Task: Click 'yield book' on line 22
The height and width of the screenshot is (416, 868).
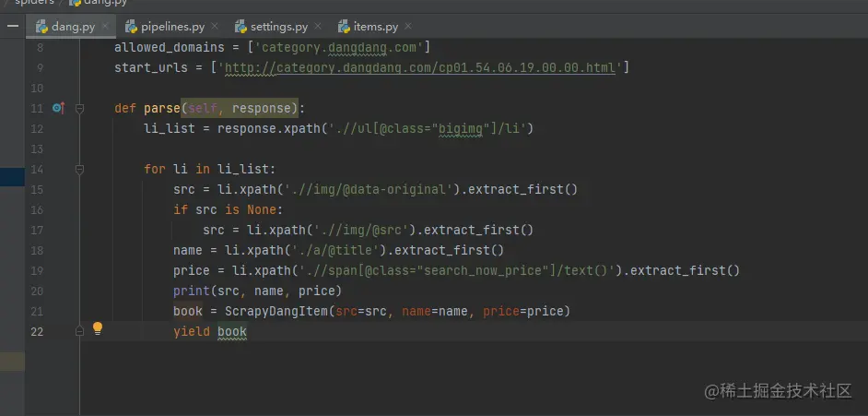Action: 210,332
